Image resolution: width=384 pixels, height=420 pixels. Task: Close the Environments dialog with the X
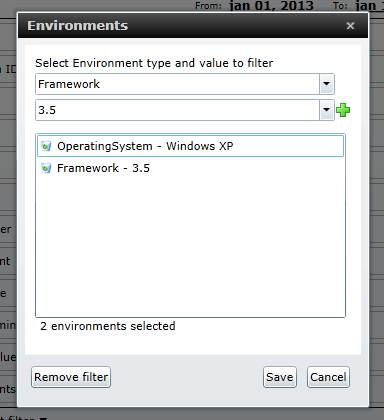[x=350, y=26]
